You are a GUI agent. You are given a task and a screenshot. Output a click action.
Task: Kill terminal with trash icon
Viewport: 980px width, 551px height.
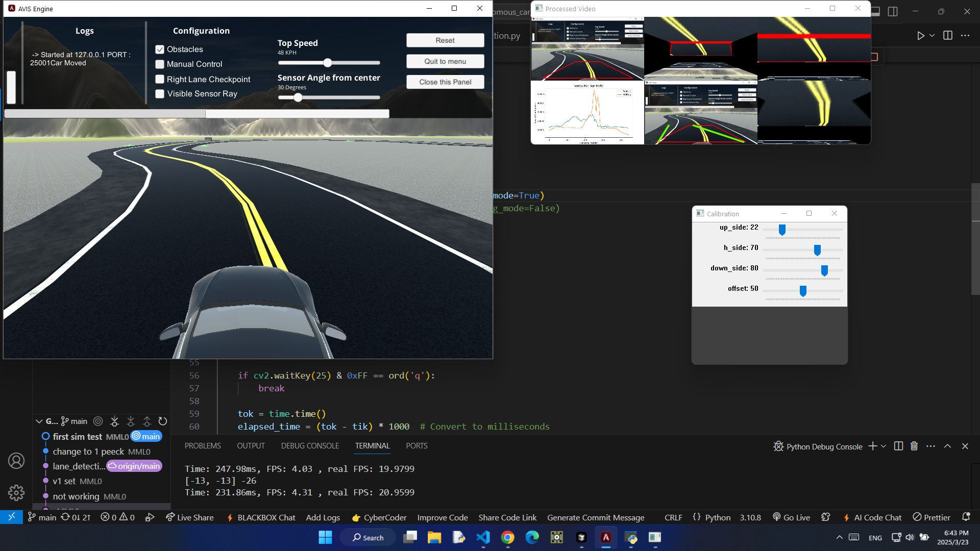[914, 446]
